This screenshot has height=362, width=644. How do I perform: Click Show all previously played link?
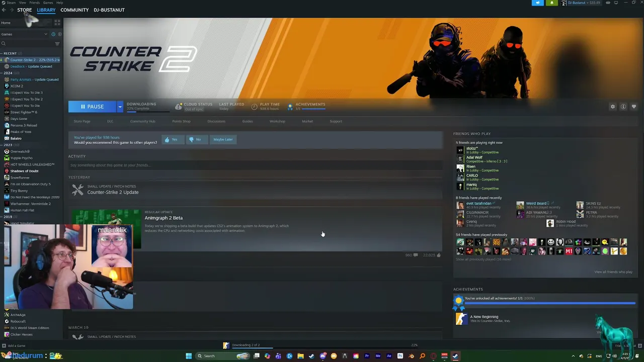pos(483,259)
